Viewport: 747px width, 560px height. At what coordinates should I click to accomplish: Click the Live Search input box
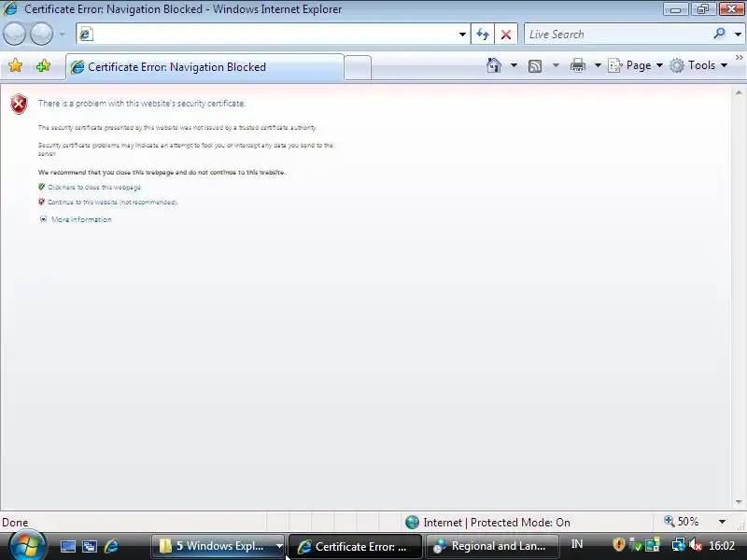[617, 35]
